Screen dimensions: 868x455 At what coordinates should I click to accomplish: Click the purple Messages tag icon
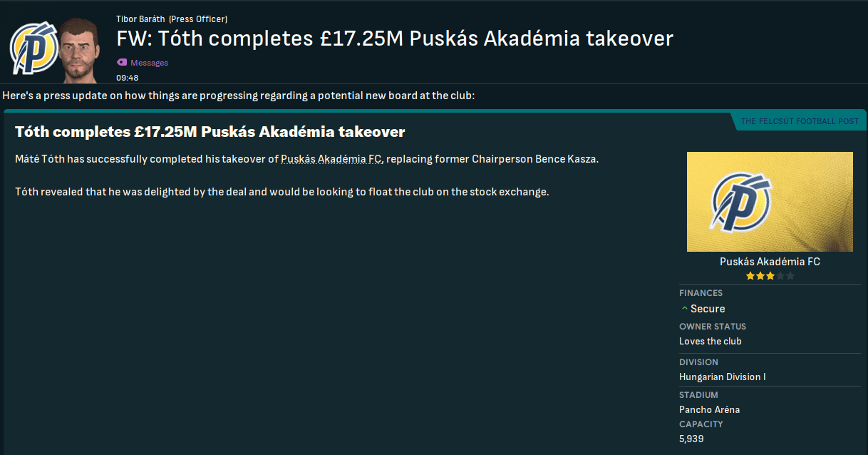tap(121, 63)
